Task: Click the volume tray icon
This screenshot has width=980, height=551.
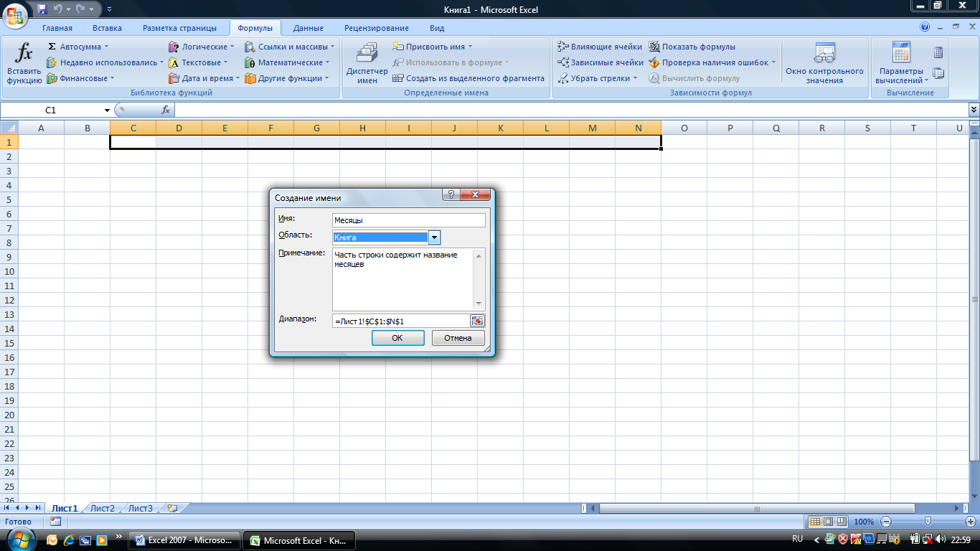Action: tap(941, 539)
